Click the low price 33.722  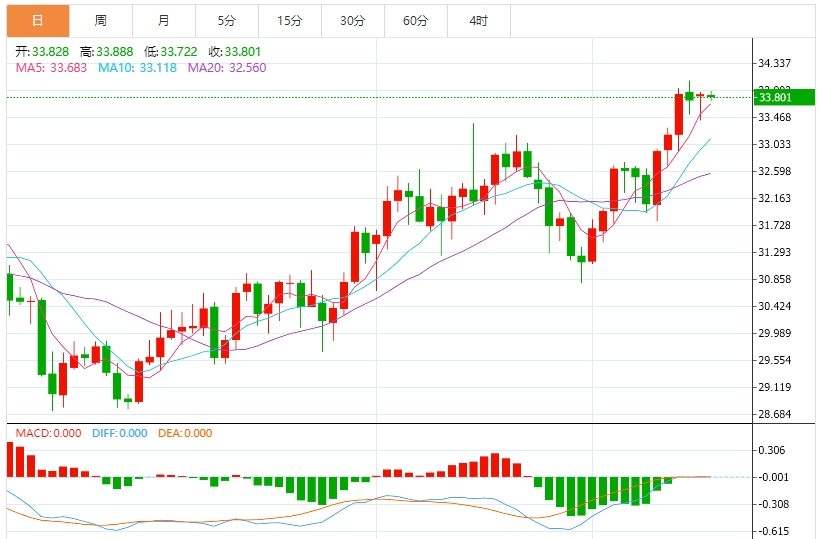(x=179, y=52)
